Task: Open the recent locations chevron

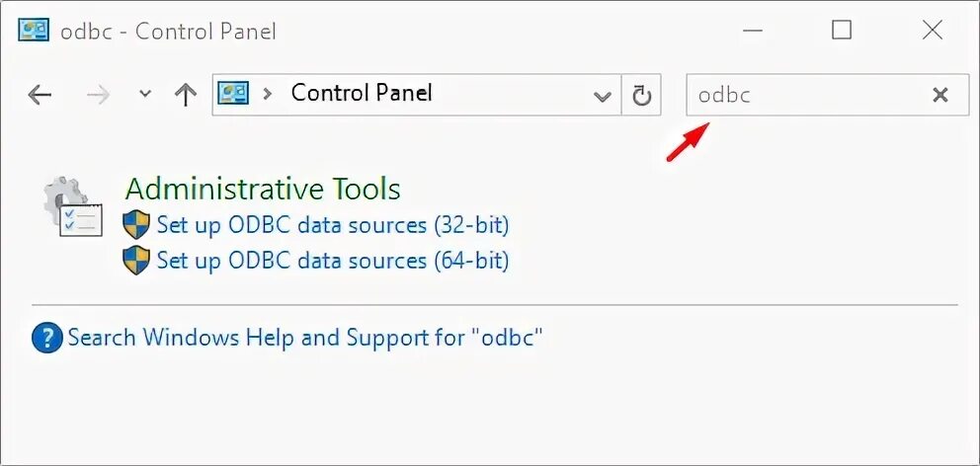Action: (145, 94)
